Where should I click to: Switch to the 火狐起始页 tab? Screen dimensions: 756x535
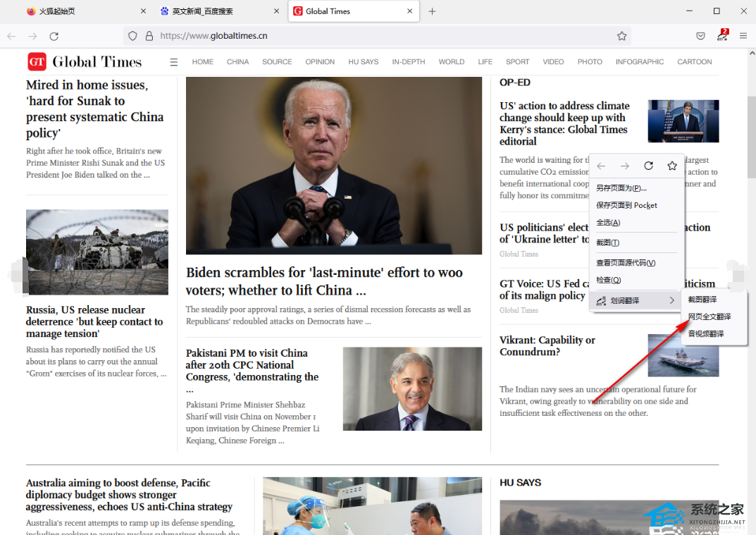coord(86,11)
